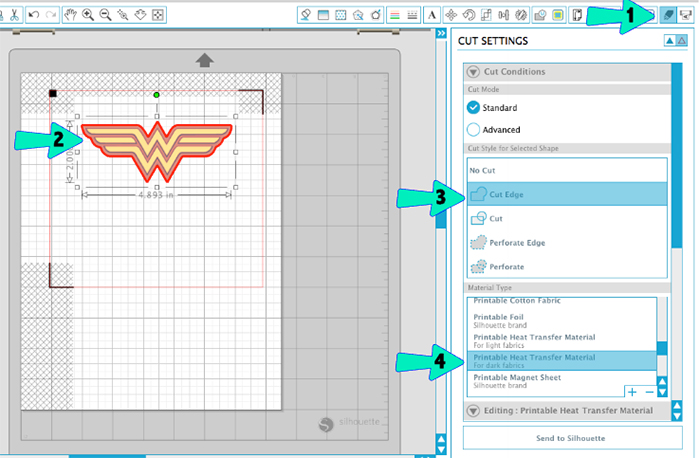The height and width of the screenshot is (458, 700).
Task: Select the Zoom Selection tool
Action: click(x=123, y=15)
